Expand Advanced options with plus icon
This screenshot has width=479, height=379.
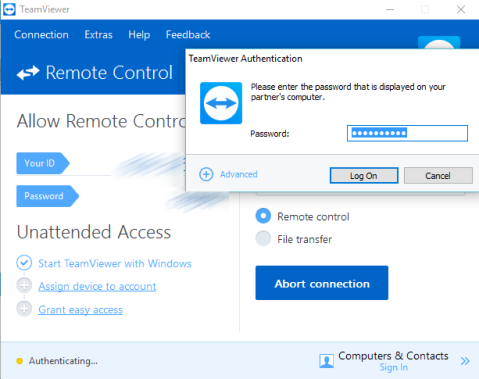206,174
